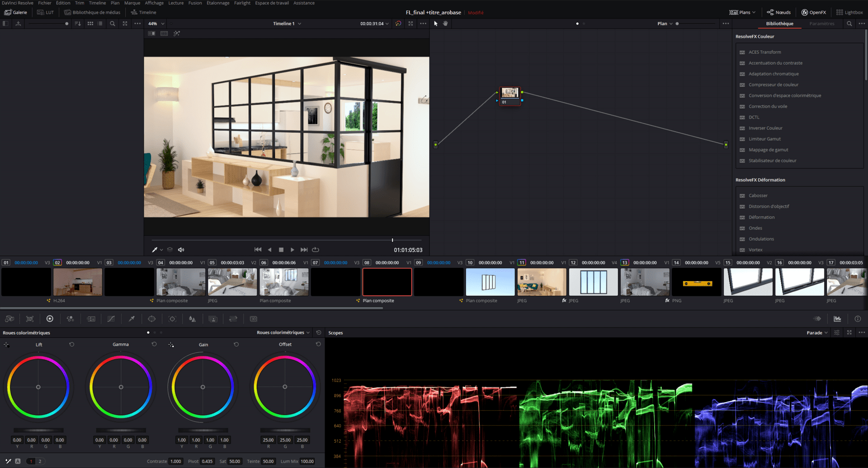Mute the viewer audio speaker
868x468 pixels.
click(181, 250)
